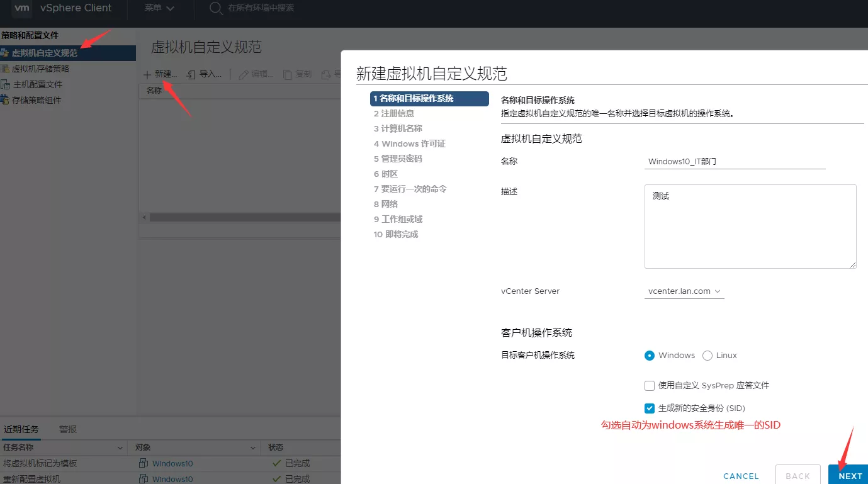Select the 主机配置文件 icon in sidebar
The width and height of the screenshot is (868, 484).
click(6, 84)
